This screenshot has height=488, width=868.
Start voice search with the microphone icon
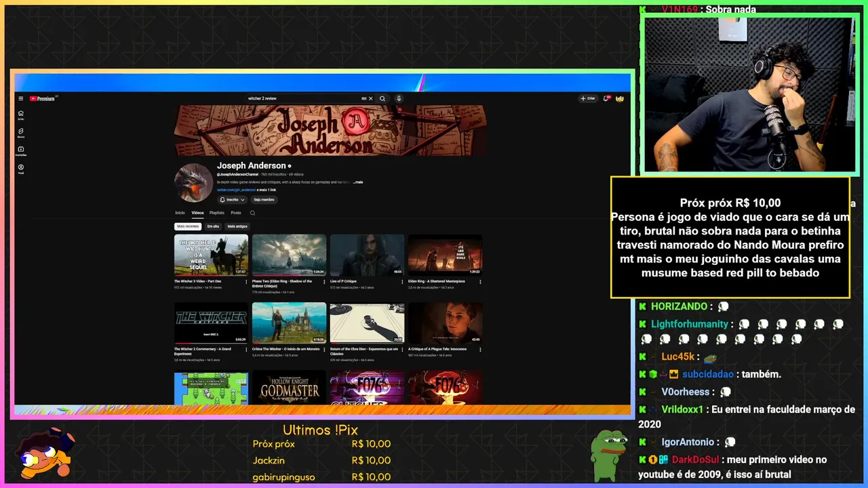click(399, 98)
